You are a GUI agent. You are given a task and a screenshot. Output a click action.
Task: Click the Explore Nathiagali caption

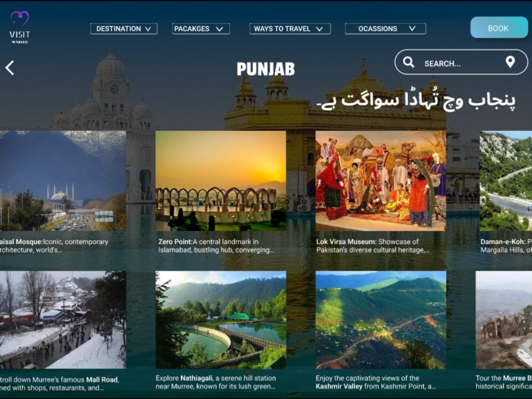click(216, 383)
